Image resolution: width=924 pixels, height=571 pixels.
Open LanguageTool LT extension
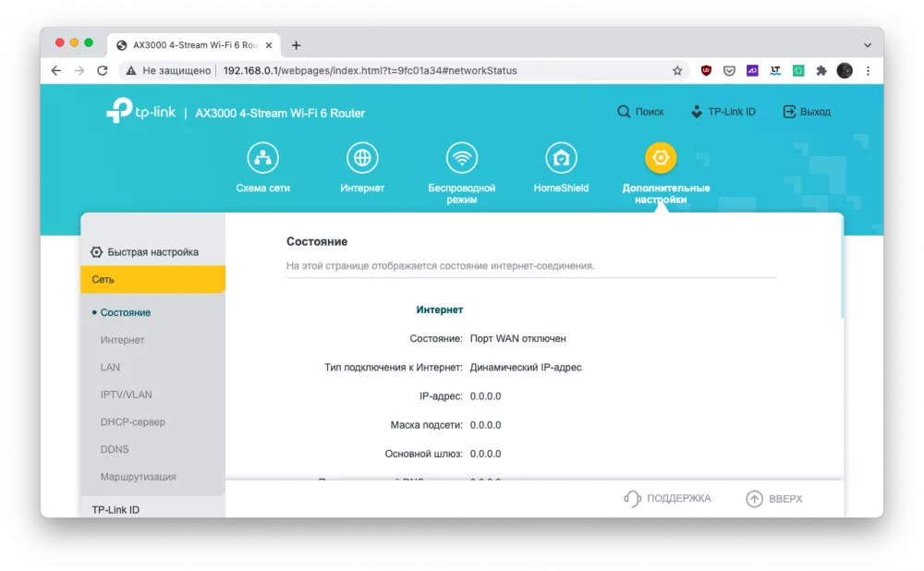click(775, 71)
